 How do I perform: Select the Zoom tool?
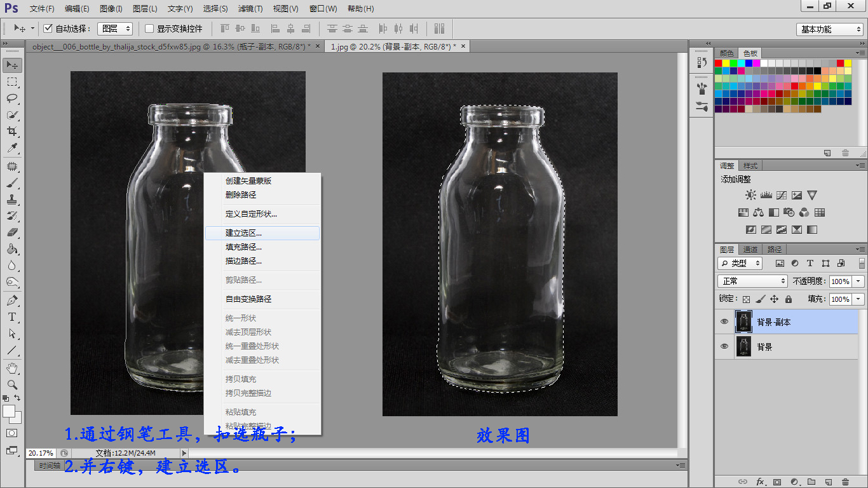12,384
